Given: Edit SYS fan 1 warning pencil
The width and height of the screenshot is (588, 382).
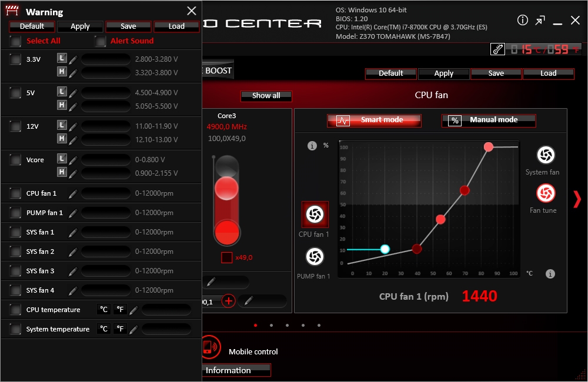Looking at the screenshot, I should [73, 232].
